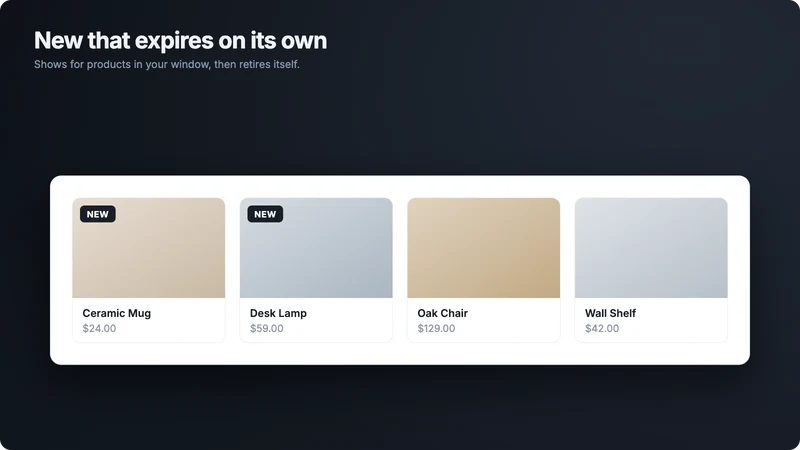Click the Desk Lamp product title
This screenshot has width=800, height=450.
[278, 313]
